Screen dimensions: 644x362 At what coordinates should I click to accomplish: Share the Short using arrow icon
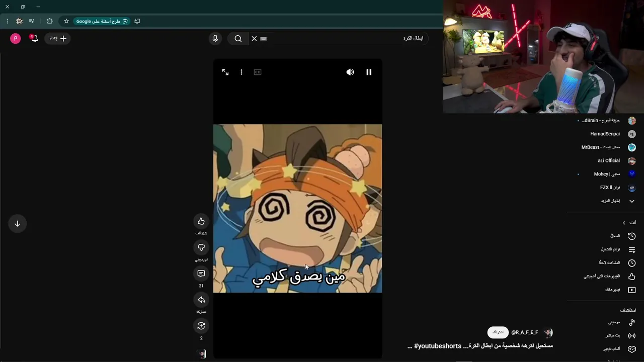201,300
